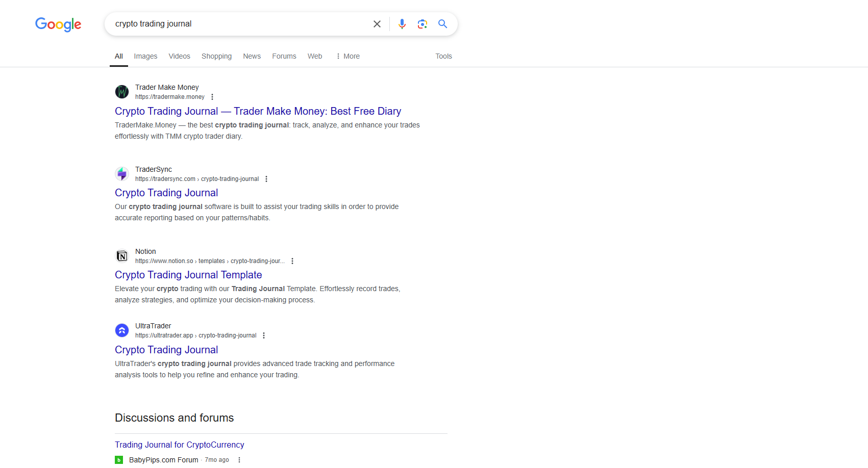Click the TraderSync favicon icon
This screenshot has height=468, width=868.
(x=122, y=174)
